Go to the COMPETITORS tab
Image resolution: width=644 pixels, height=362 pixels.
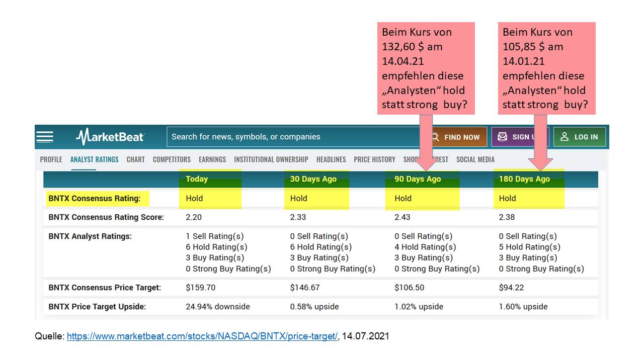(x=172, y=159)
